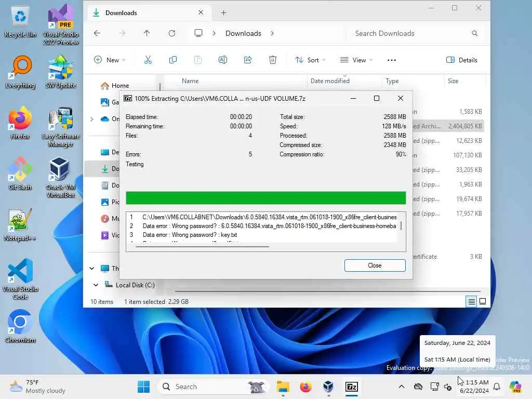Switch to details list view icon in status bar
The width and height of the screenshot is (532, 399).
click(471, 301)
